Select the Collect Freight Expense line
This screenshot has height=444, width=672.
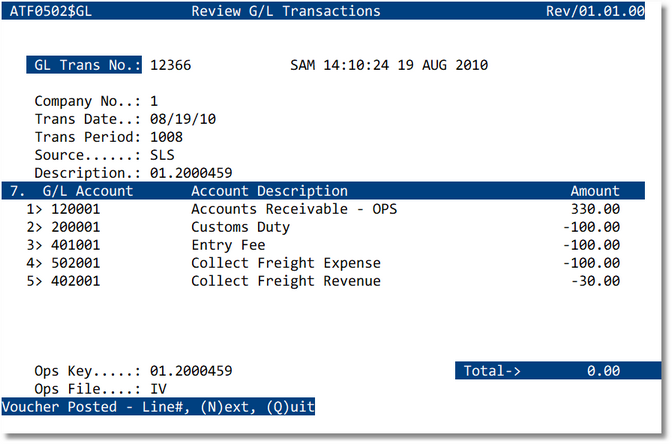click(x=285, y=263)
